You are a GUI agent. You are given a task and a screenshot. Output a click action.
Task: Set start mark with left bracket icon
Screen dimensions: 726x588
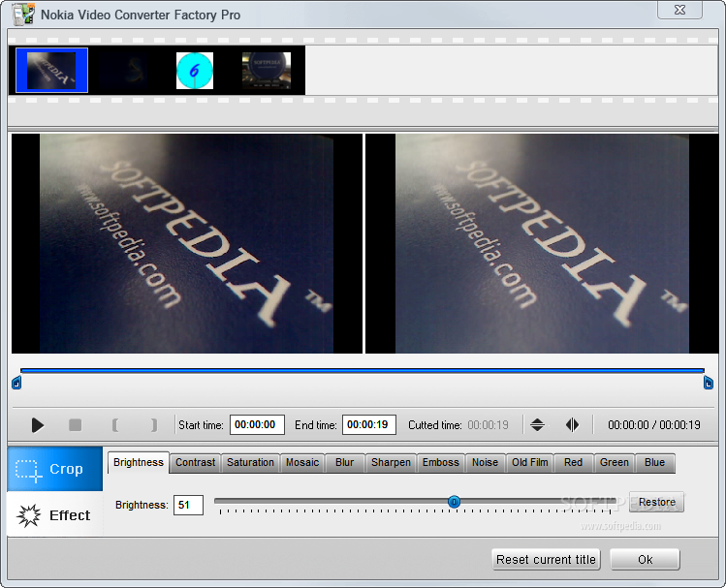tap(114, 424)
